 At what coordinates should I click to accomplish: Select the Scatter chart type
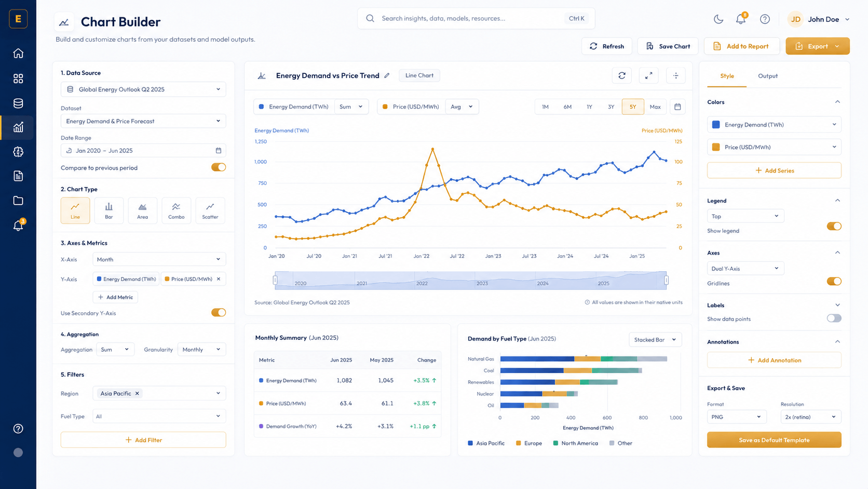click(210, 210)
